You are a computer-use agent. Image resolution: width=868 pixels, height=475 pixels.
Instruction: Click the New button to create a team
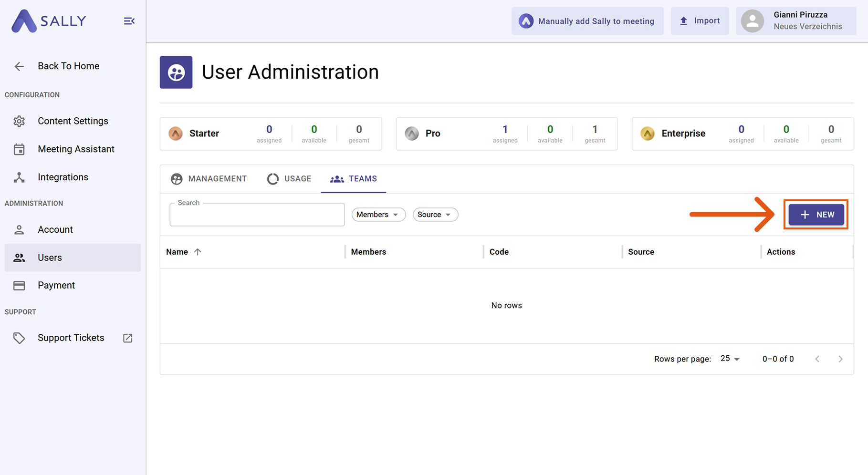coord(816,215)
